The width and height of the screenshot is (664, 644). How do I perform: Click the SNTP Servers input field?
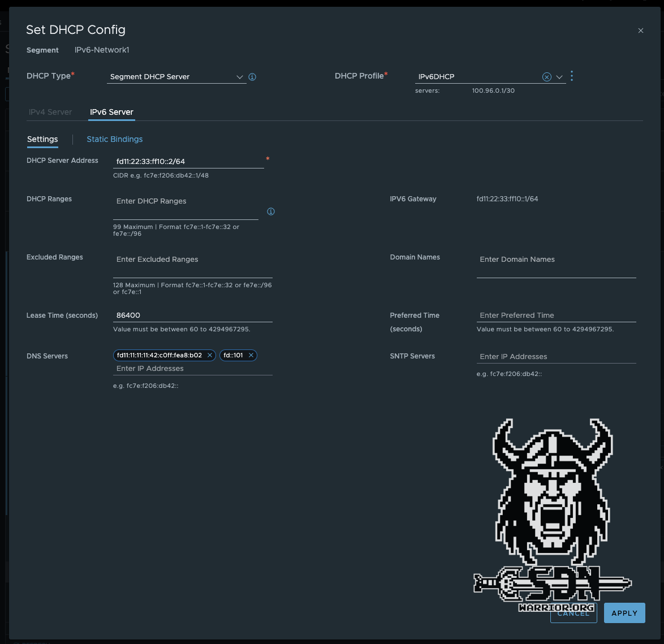[x=556, y=357]
